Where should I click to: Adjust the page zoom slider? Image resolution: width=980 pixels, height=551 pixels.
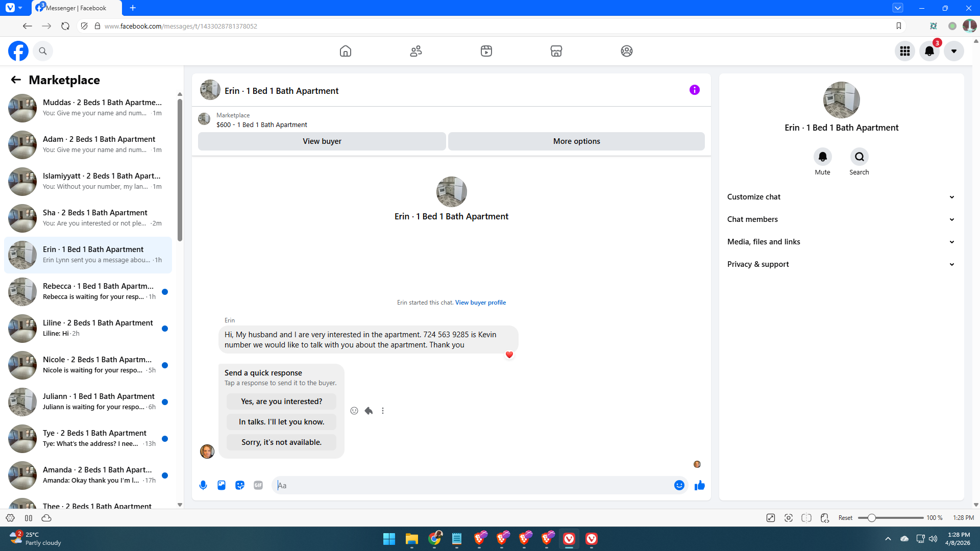tap(872, 518)
